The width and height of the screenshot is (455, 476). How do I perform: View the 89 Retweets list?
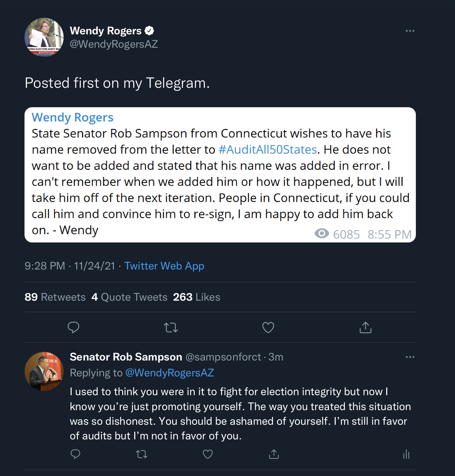point(55,297)
